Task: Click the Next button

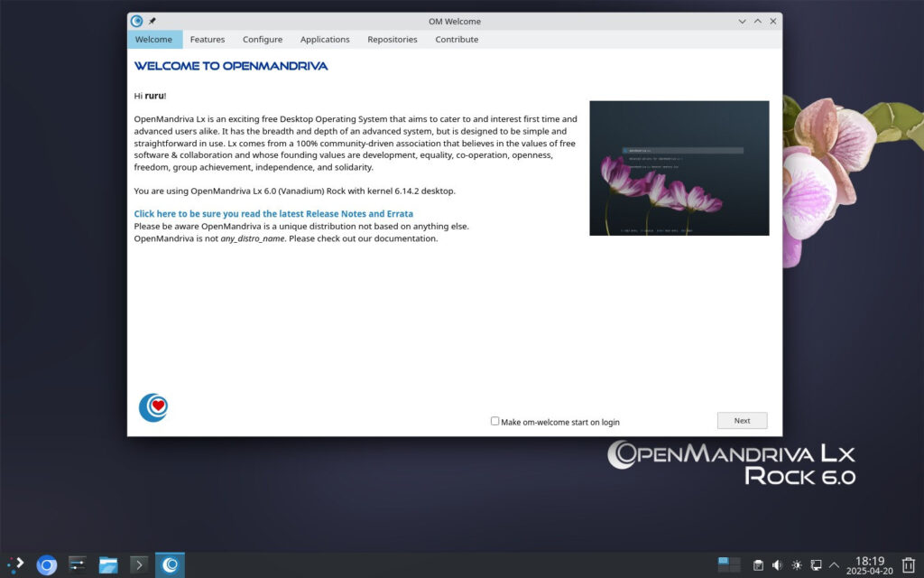Action: pyautogui.click(x=742, y=420)
